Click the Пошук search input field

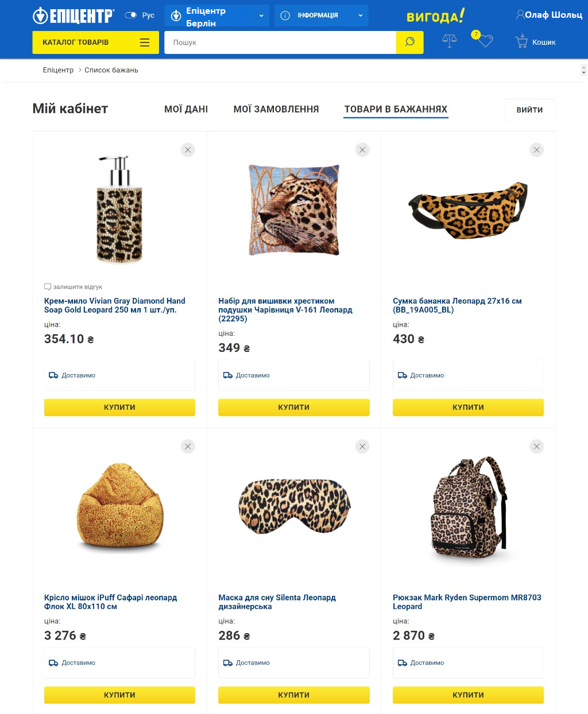pyautogui.click(x=280, y=42)
